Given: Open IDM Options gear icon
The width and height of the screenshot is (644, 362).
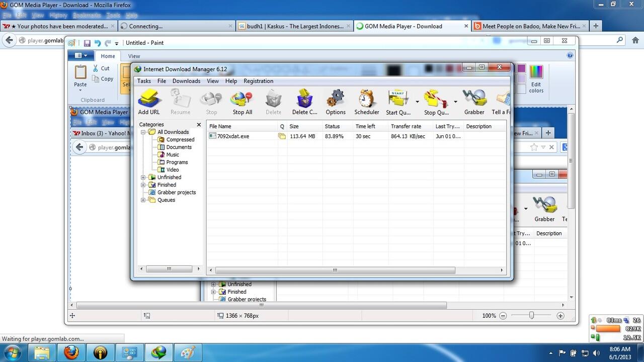Looking at the screenshot, I should (336, 102).
